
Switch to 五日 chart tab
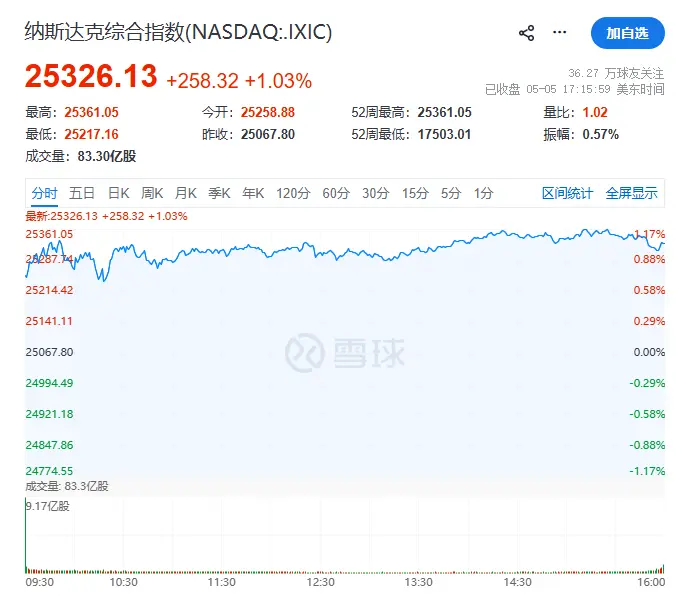pyautogui.click(x=81, y=193)
